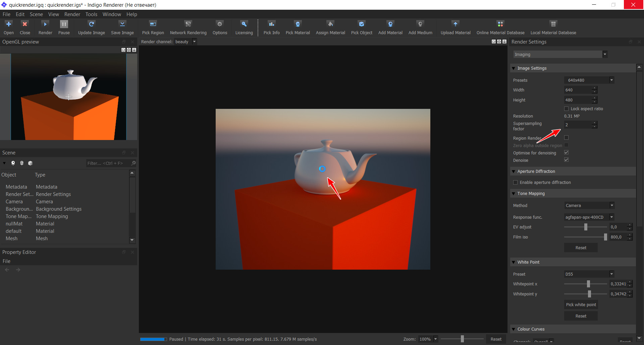
Task: Collapse the Tone Mapping section
Action: click(514, 194)
